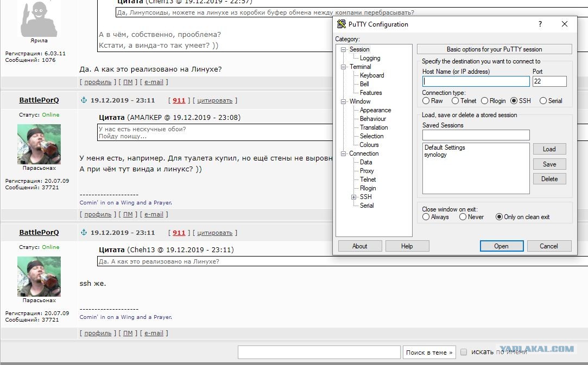Focus the Saved Sessions name field

[476, 135]
